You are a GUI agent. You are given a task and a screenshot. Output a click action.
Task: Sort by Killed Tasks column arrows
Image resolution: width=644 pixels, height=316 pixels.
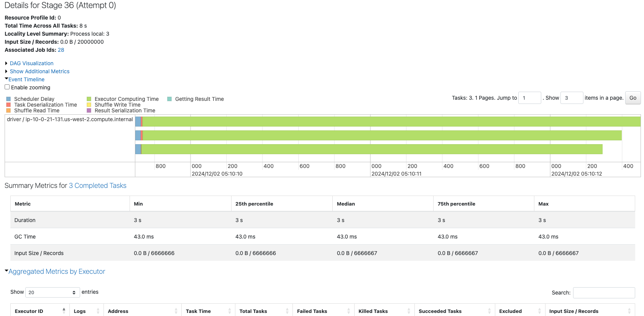tap(409, 311)
